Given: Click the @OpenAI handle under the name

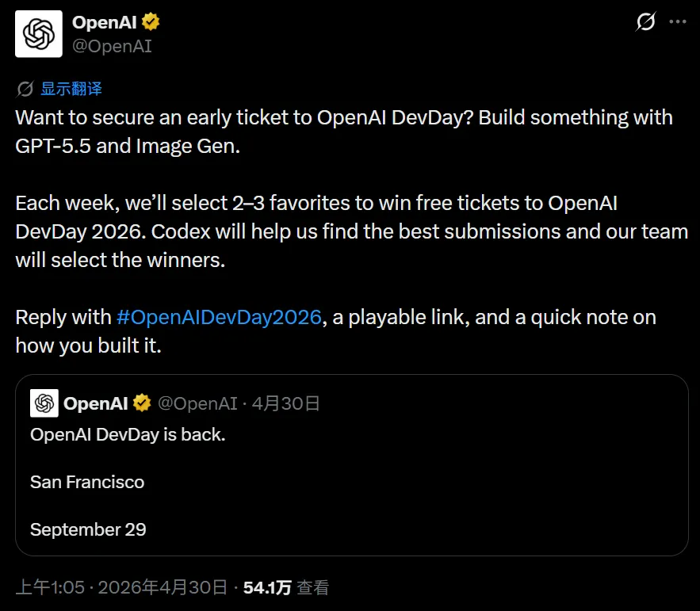Looking at the screenshot, I should [x=112, y=47].
